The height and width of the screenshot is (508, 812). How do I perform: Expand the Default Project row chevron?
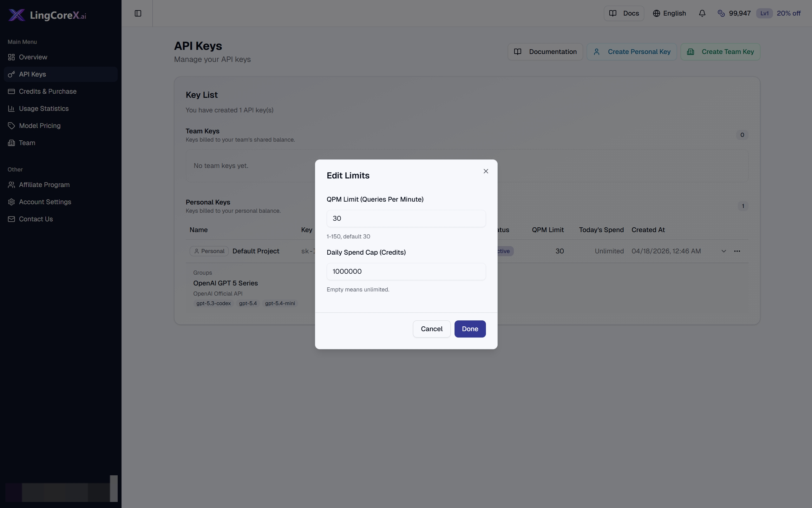click(724, 251)
